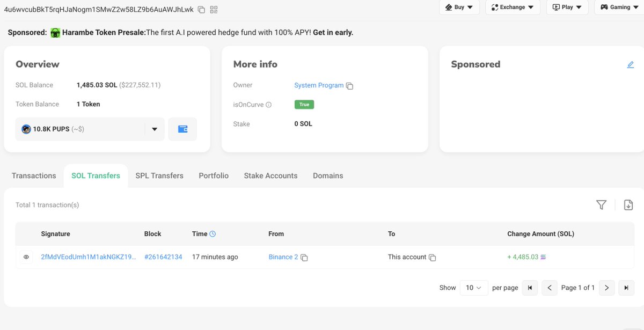Click the 0 SOL stake value
The width and height of the screenshot is (644, 330).
point(303,124)
